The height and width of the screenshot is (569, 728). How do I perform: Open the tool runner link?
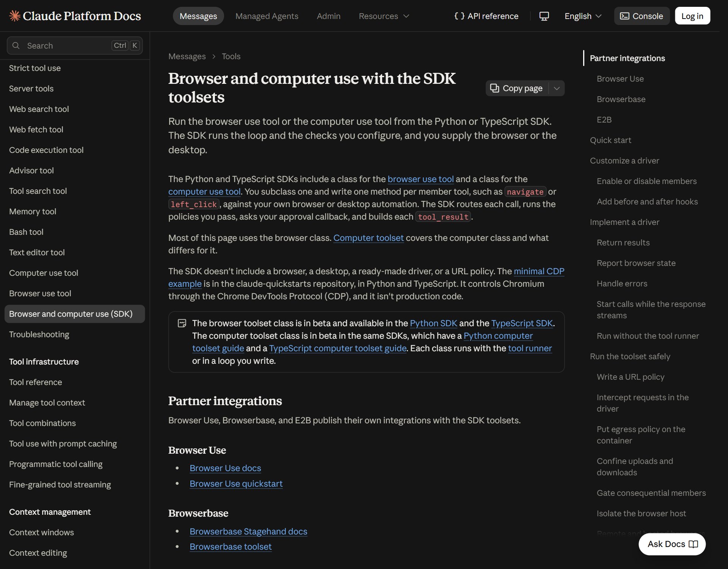point(530,348)
